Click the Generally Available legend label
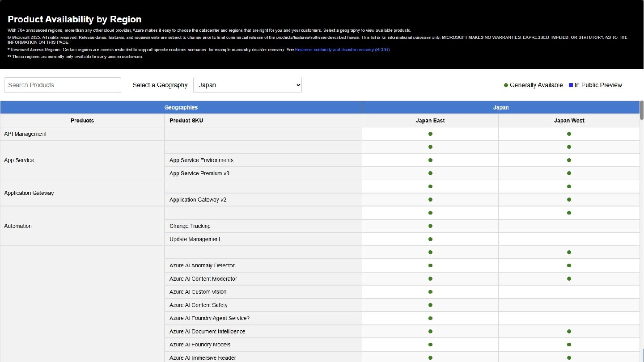 pyautogui.click(x=536, y=85)
